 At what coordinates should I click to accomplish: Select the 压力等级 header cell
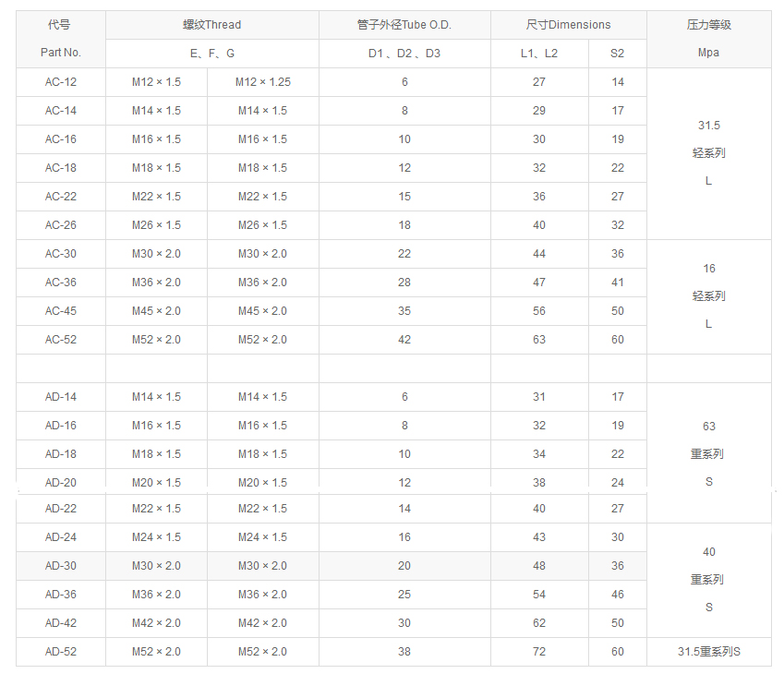(708, 25)
